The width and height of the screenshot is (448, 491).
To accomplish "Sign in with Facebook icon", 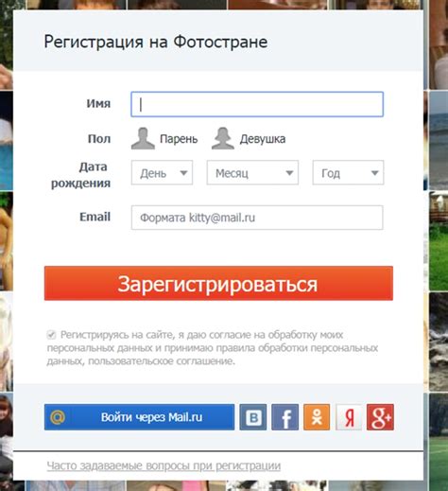I will pos(285,417).
